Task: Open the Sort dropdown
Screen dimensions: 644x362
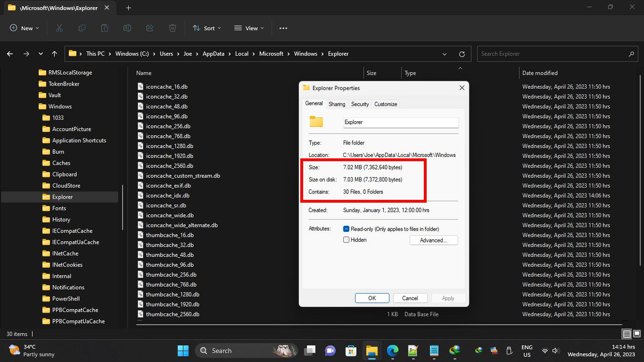Action: [206, 28]
